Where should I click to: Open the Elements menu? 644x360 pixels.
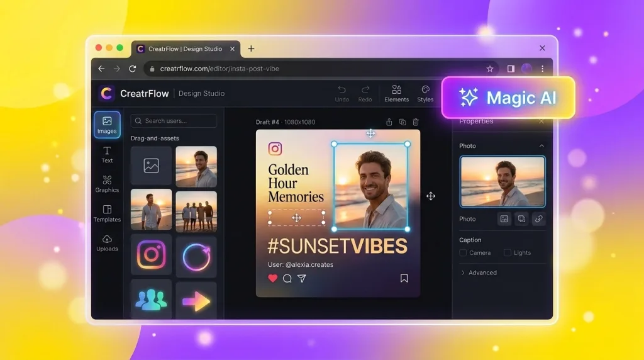[396, 94]
